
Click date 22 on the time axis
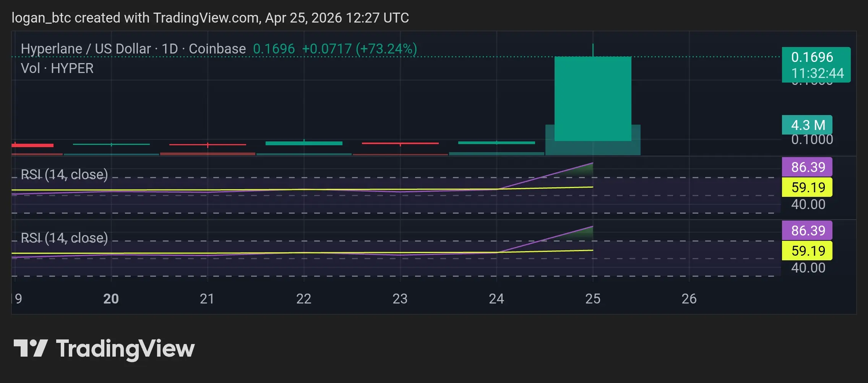(303, 299)
